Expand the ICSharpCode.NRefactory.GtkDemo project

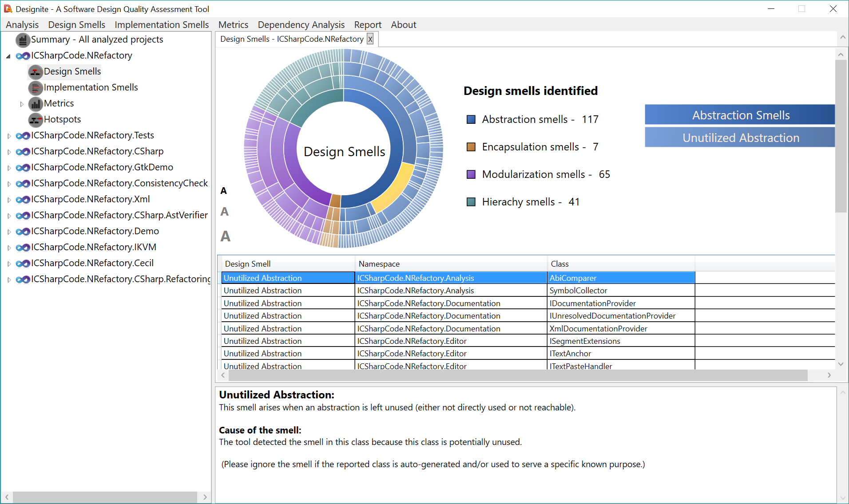(x=9, y=168)
